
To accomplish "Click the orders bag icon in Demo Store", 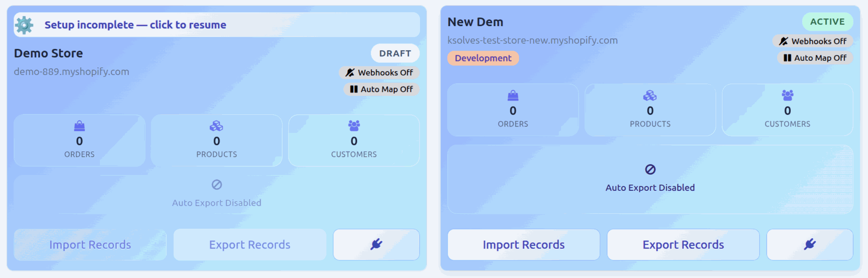I will coord(80,126).
